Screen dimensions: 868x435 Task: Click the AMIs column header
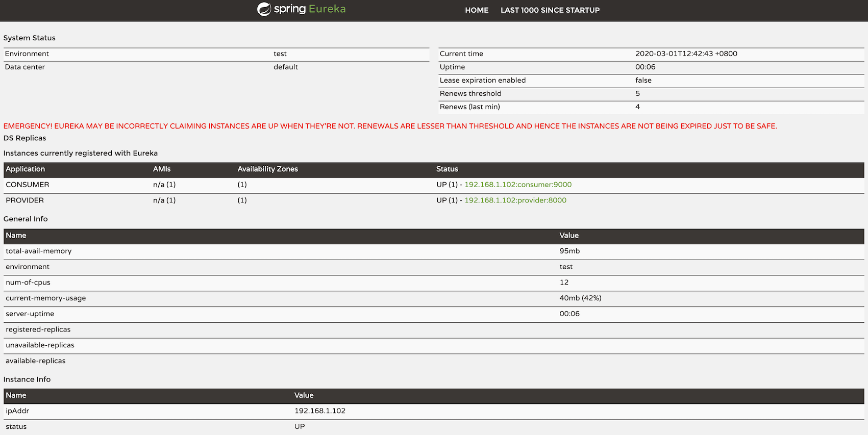pyautogui.click(x=162, y=169)
